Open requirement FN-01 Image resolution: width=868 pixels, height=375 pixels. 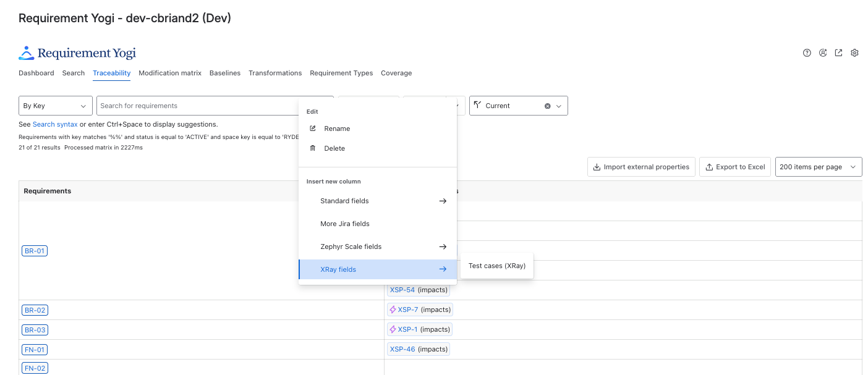pyautogui.click(x=35, y=350)
